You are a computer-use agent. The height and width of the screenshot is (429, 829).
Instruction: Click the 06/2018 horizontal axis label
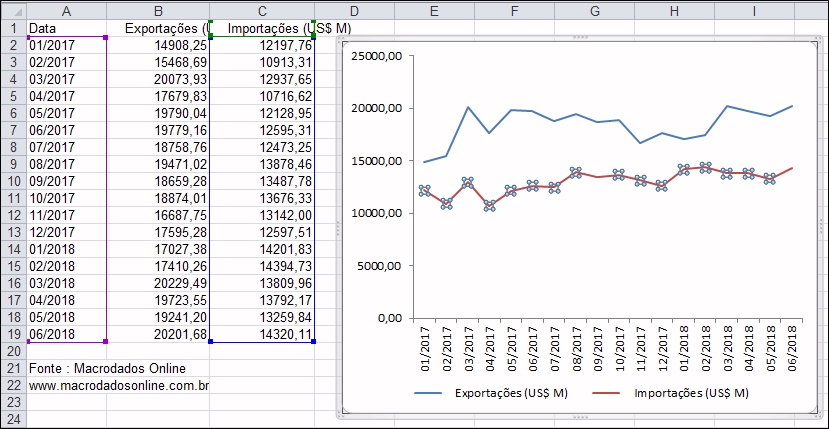[x=793, y=347]
